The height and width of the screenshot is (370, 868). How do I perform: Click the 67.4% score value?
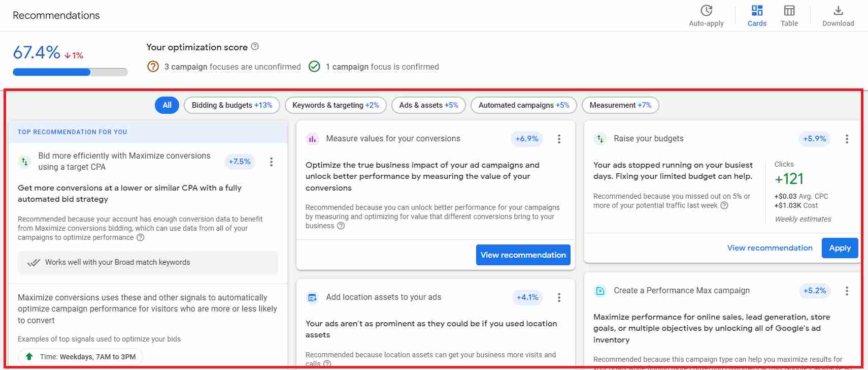pyautogui.click(x=37, y=52)
